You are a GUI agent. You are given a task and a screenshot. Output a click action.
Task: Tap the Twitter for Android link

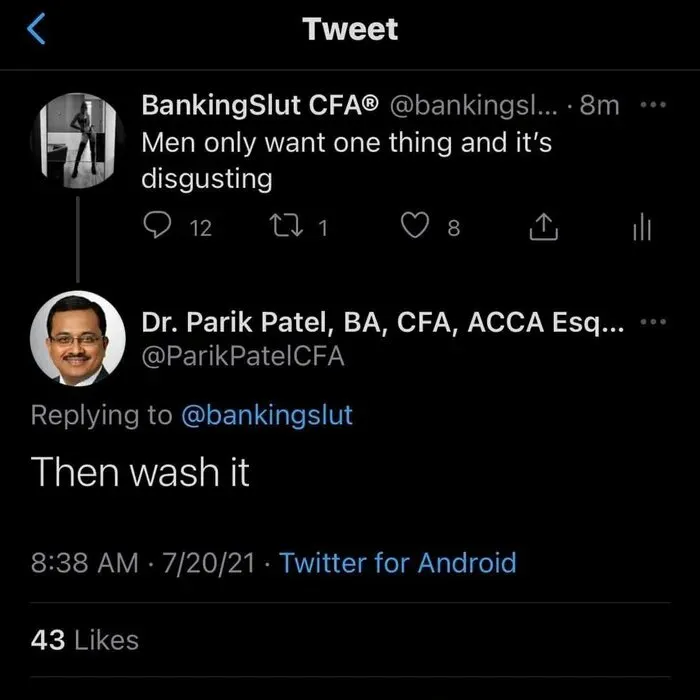click(x=398, y=562)
